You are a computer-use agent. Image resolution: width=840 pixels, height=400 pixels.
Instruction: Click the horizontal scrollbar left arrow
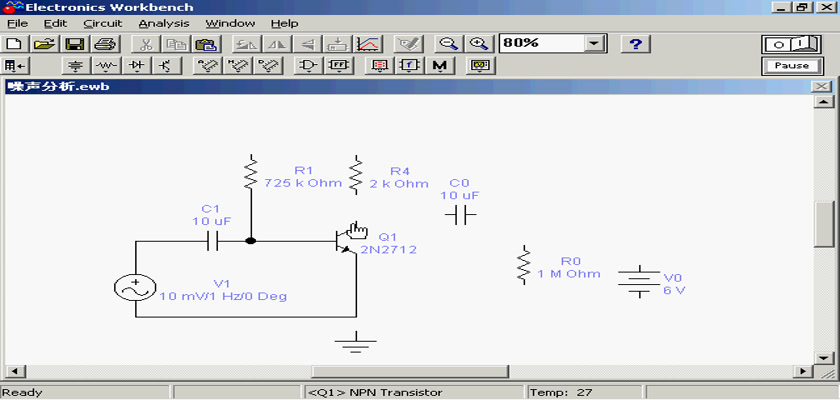pyautogui.click(x=14, y=371)
